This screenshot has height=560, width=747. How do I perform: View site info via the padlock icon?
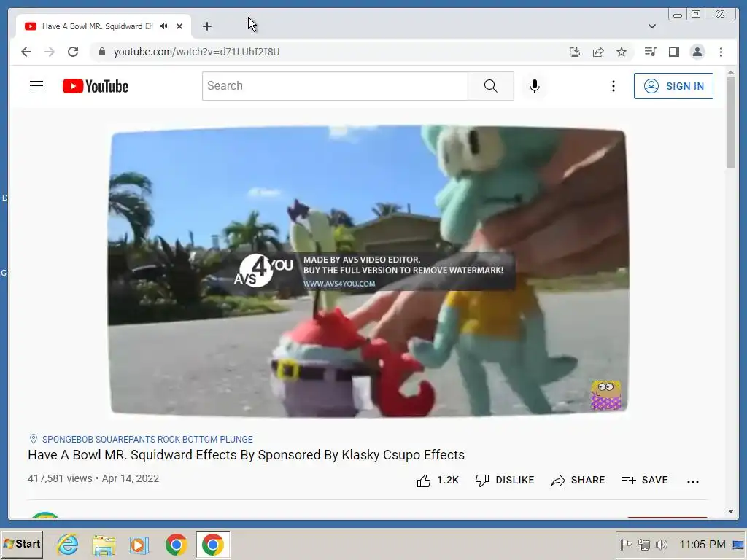(101, 52)
